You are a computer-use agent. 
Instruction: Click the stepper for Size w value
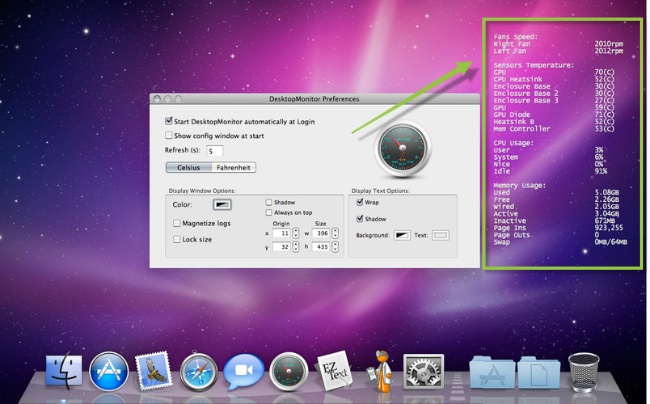(x=337, y=232)
